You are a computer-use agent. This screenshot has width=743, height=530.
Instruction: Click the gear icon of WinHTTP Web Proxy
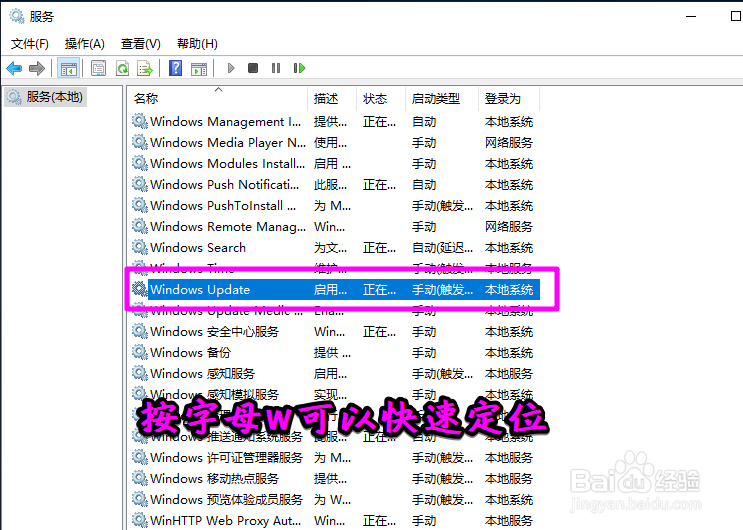[x=139, y=520]
